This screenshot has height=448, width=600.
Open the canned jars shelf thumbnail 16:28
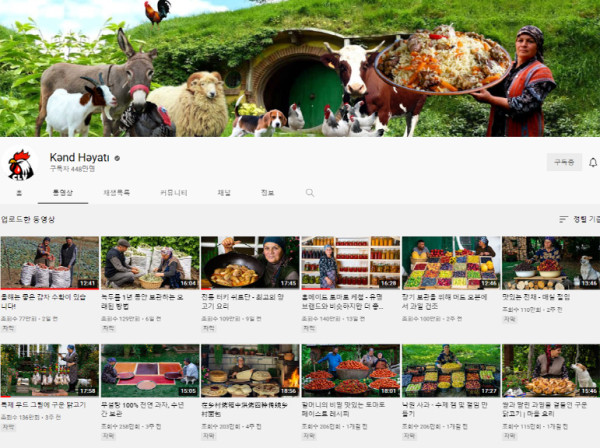351,262
